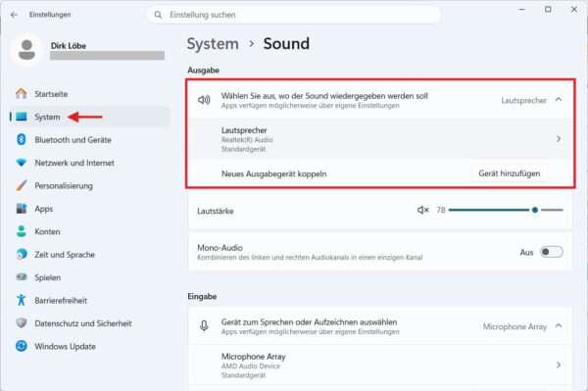This screenshot has width=588, height=391.
Task: Select the Lautsprecher Realtek Audio device
Action: point(380,139)
